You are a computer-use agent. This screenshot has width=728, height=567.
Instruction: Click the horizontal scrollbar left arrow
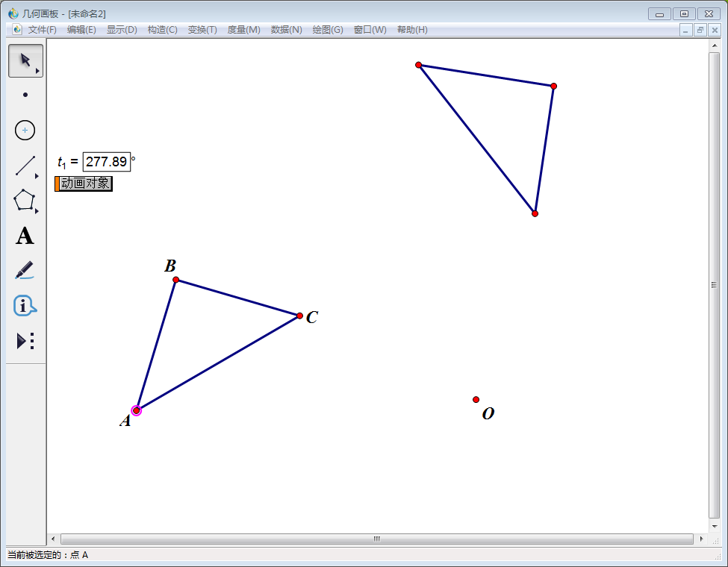53,539
